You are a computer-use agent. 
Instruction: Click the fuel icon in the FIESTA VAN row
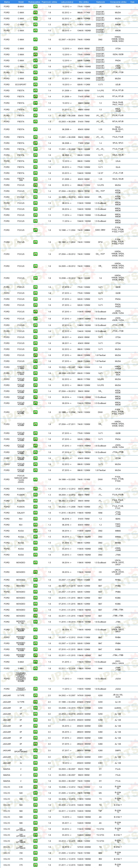35,179
